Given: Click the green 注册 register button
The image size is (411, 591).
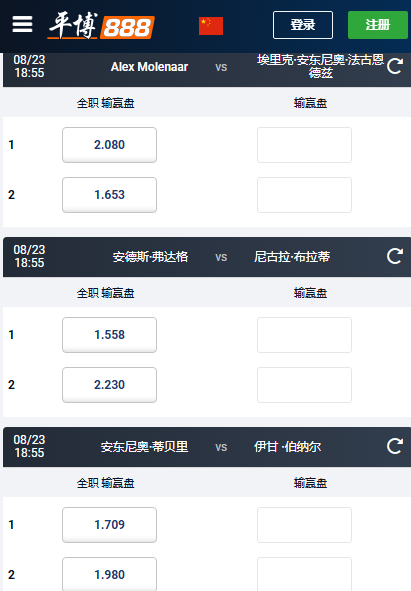Looking at the screenshot, I should [378, 25].
